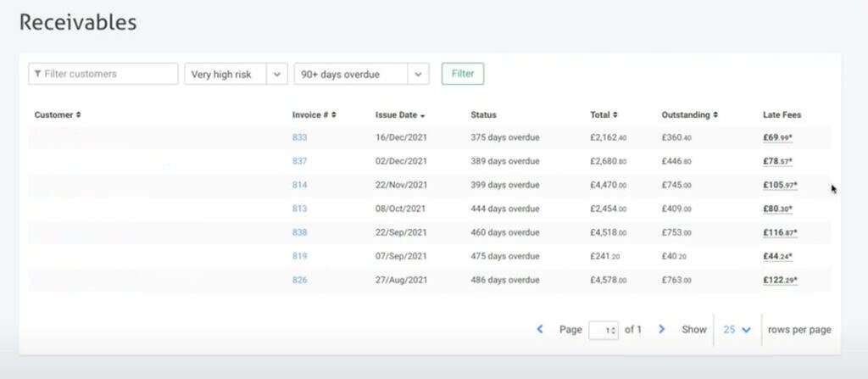This screenshot has height=379, width=868.
Task: Open the Very high risk dropdown
Action: tap(236, 75)
